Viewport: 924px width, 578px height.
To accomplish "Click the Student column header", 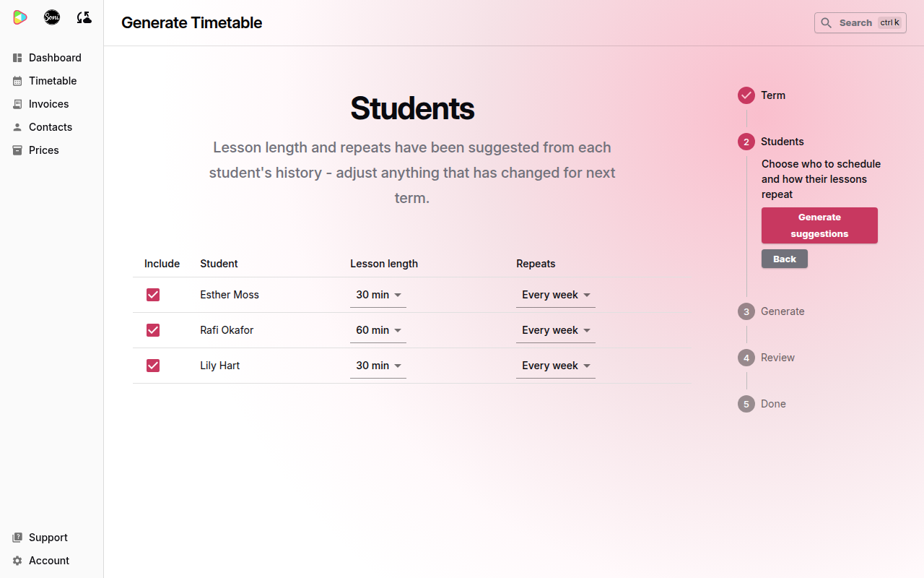I will (219, 264).
